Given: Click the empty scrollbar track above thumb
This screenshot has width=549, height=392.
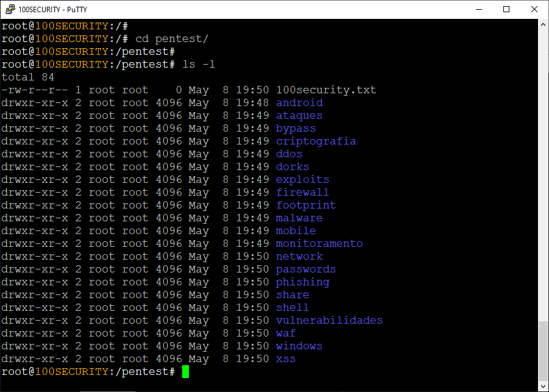Looking at the screenshot, I should pyautogui.click(x=543, y=175).
